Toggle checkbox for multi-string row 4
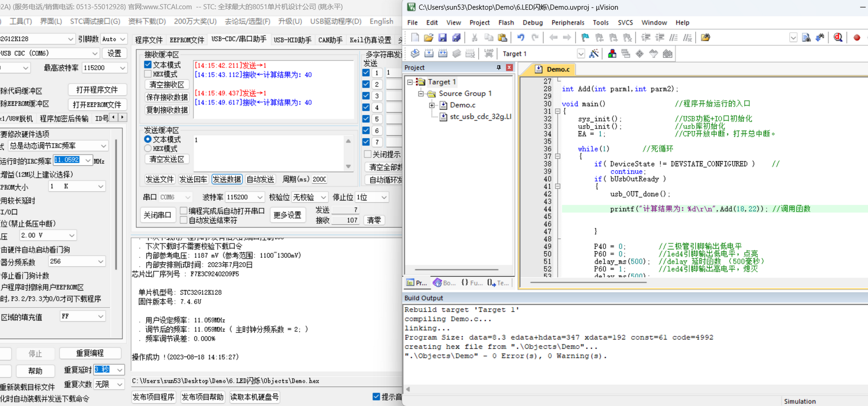Image resolution: width=868 pixels, height=406 pixels. [x=366, y=107]
